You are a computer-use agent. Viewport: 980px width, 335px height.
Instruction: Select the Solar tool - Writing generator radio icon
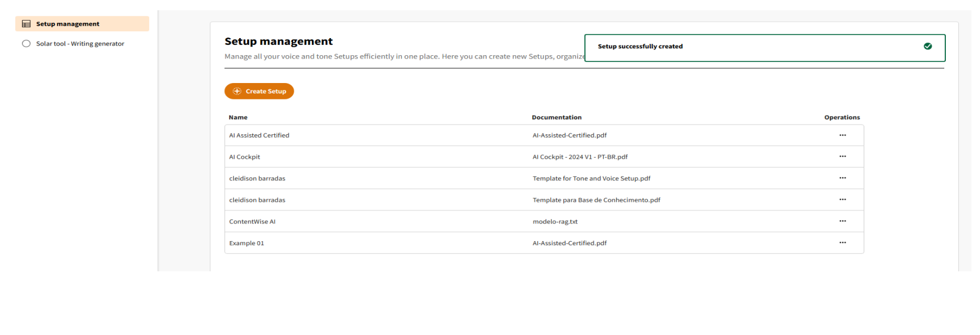tap(26, 44)
